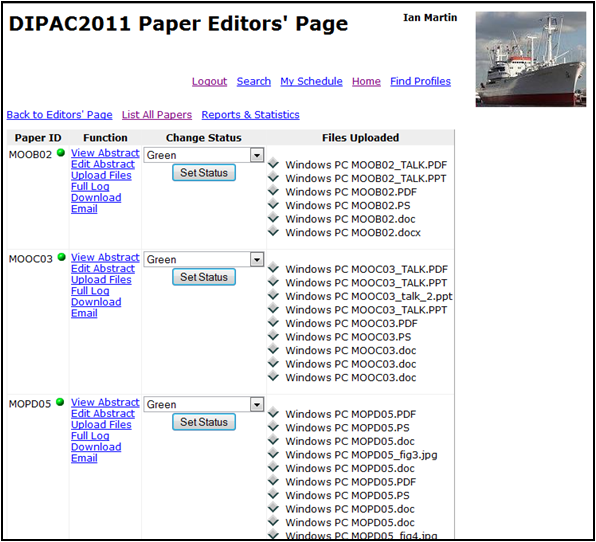This screenshot has width=596, height=542.
Task: Click checkmark icon next to MOPD05_fig3.jpg
Action: click(273, 454)
